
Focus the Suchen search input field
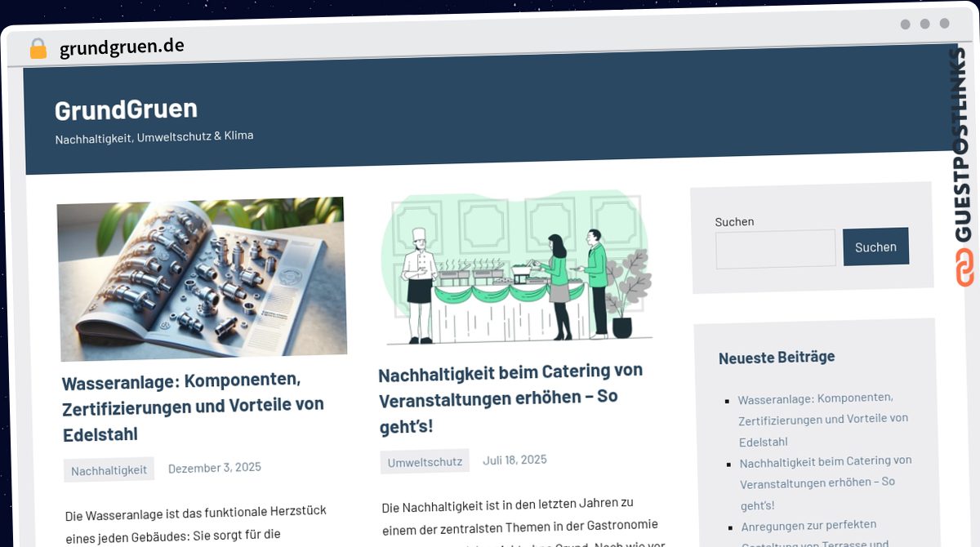pos(776,249)
